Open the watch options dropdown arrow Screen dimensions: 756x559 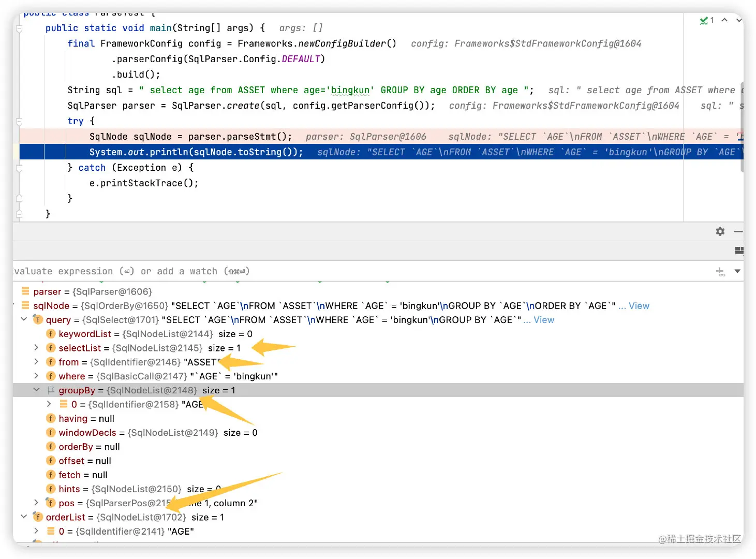737,271
